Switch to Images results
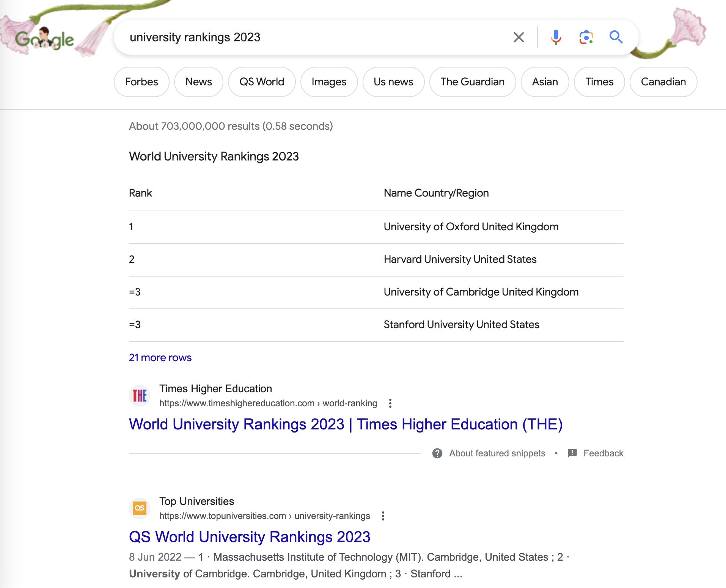The image size is (726, 588). (329, 82)
